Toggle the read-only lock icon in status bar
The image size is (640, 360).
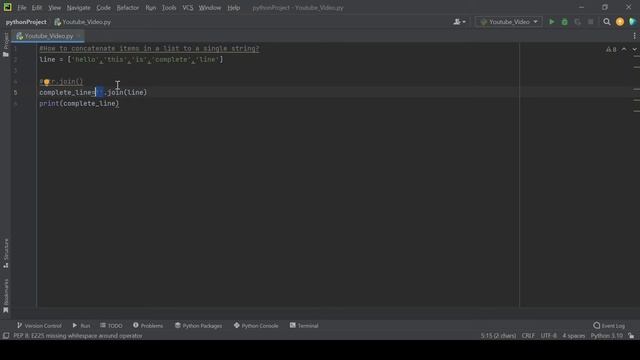tap(631, 336)
